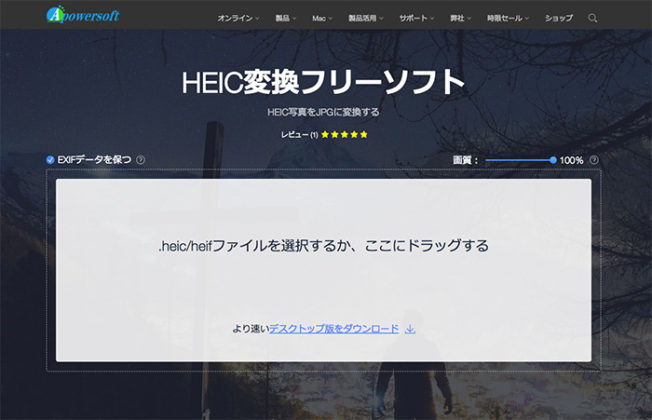
Task: Expand the 製品活用 dropdown menu
Action: pyautogui.click(x=366, y=18)
